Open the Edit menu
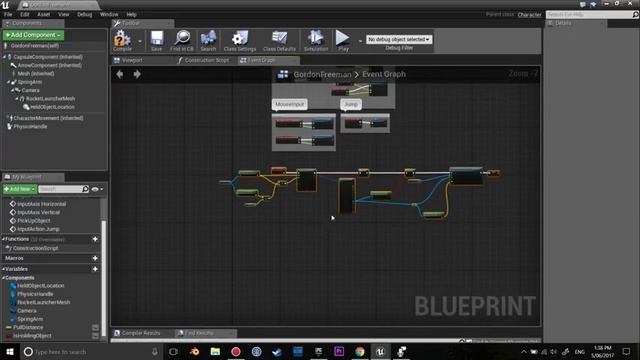This screenshot has height=360, width=640. 24,14
